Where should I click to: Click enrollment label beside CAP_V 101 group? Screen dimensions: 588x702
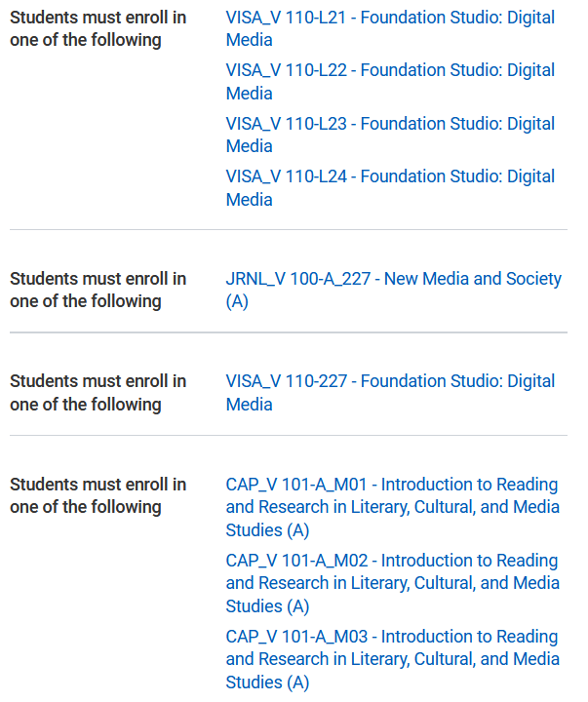pyautogui.click(x=98, y=495)
